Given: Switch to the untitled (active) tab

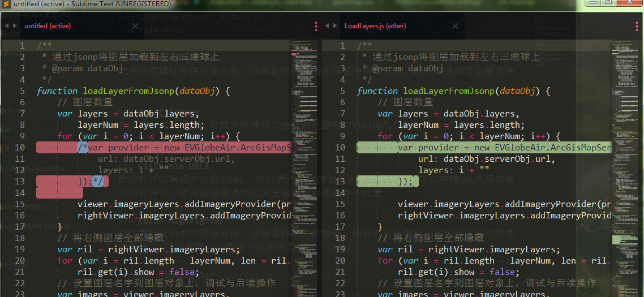Looking at the screenshot, I should pos(48,26).
